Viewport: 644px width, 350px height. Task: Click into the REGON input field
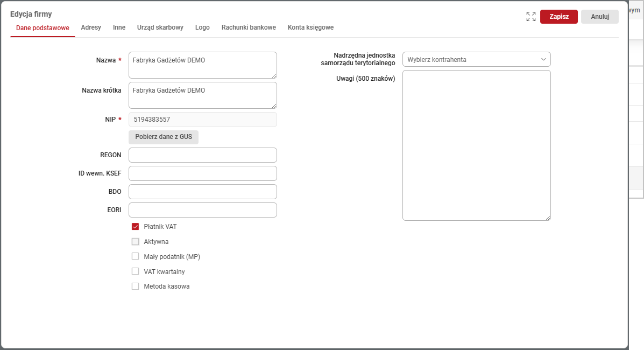[203, 155]
